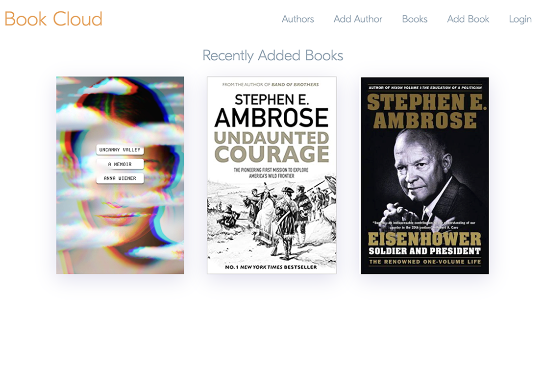Open the Eisenhower Soldier and President cover
Viewport: 544px width, 392px height.
[424, 175]
